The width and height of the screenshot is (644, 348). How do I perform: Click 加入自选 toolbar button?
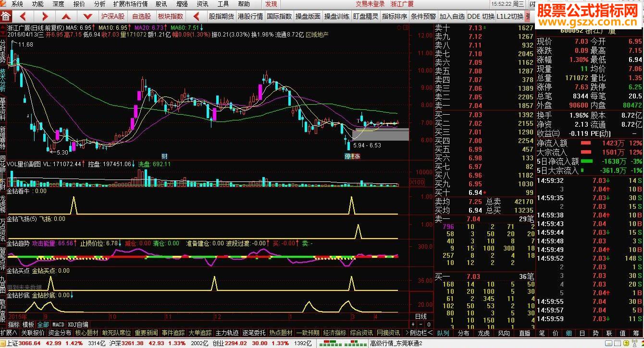click(452, 16)
